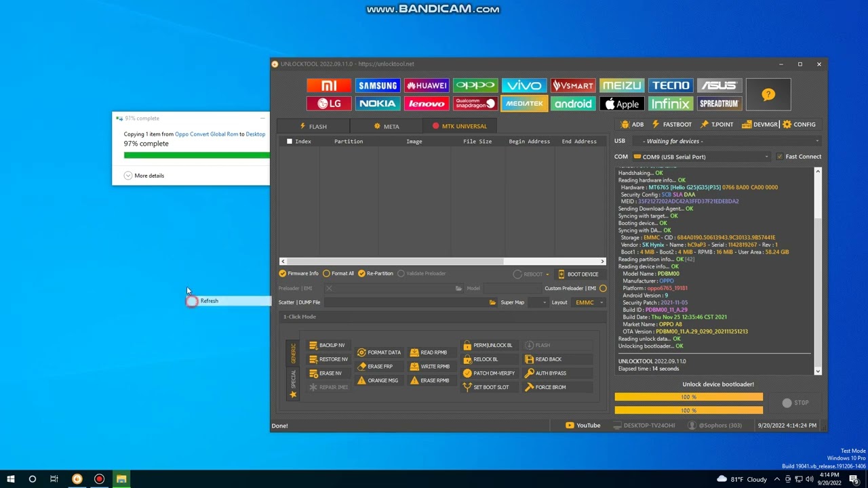Open the notification center icon
The image size is (868, 488).
click(854, 479)
